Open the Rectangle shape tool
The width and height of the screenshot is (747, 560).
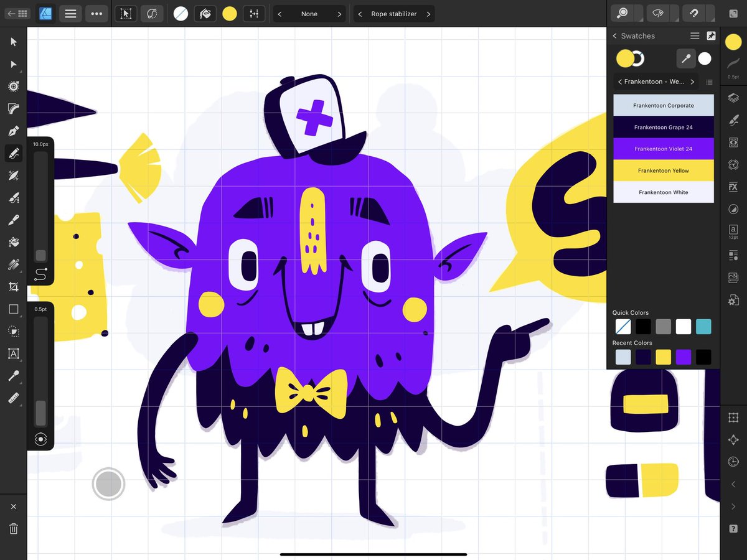click(14, 309)
